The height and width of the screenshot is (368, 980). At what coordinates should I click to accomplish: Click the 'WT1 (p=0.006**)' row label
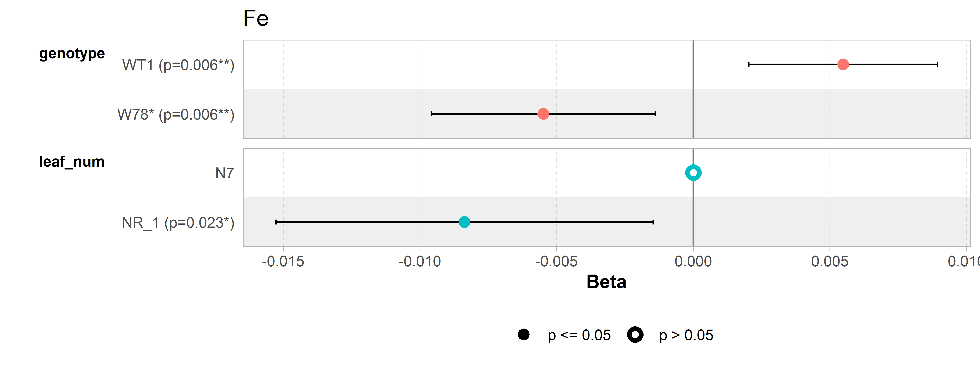(x=178, y=65)
